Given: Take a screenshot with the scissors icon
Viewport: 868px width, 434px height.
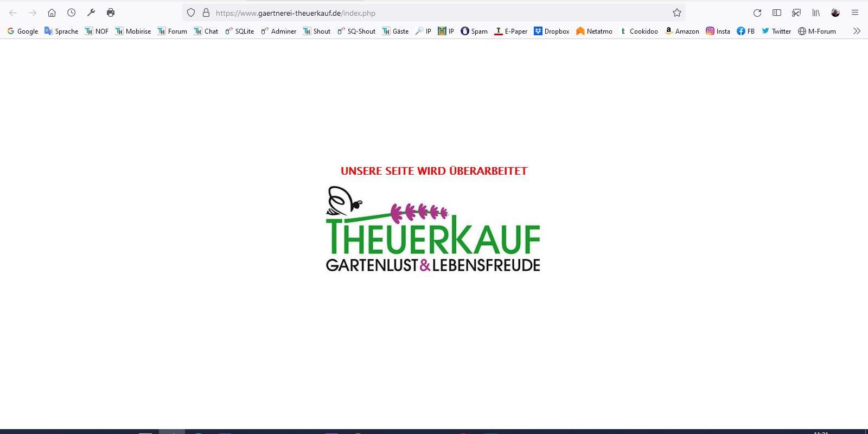Looking at the screenshot, I should 796,12.
